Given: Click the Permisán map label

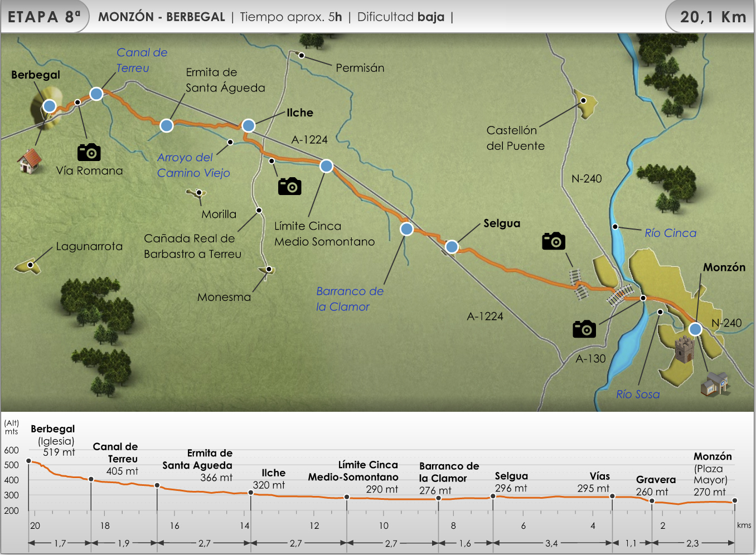Looking at the screenshot, I should click(360, 68).
